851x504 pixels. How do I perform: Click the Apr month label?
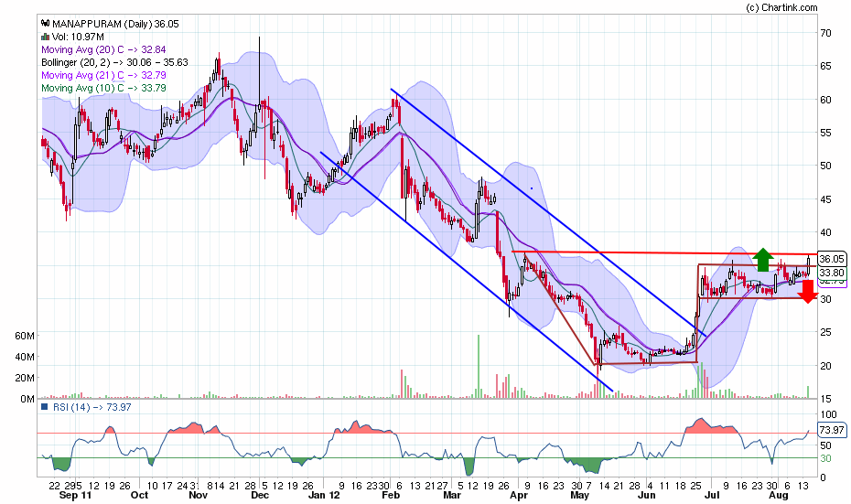[520, 496]
